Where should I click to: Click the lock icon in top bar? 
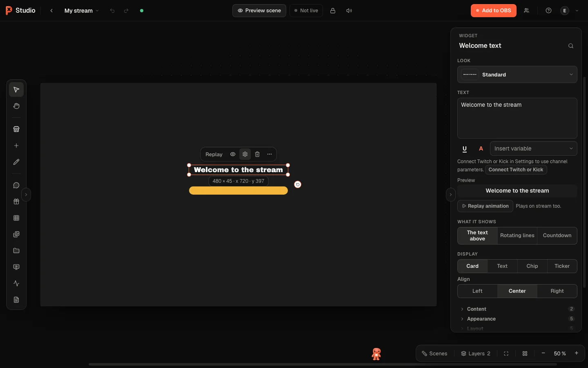point(333,11)
